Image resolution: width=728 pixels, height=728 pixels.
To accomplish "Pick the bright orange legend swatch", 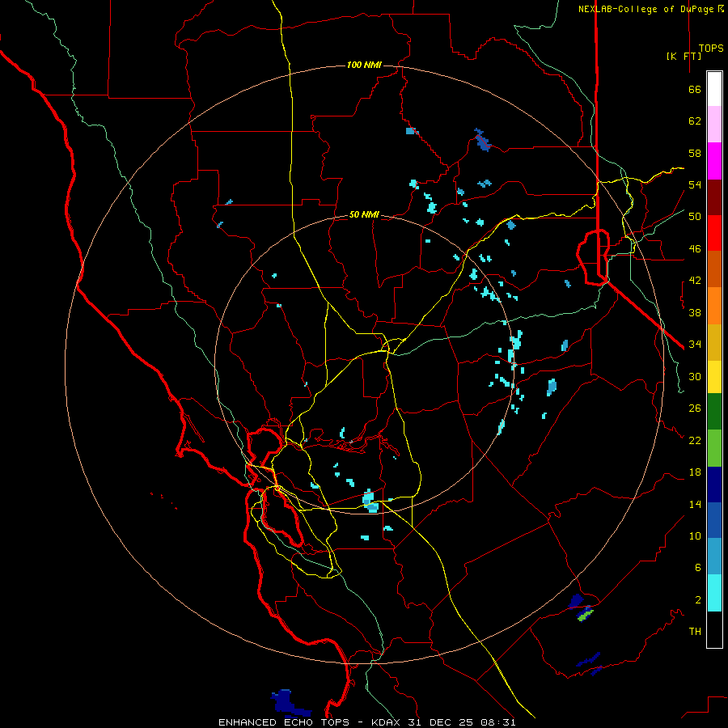I will (x=714, y=306).
